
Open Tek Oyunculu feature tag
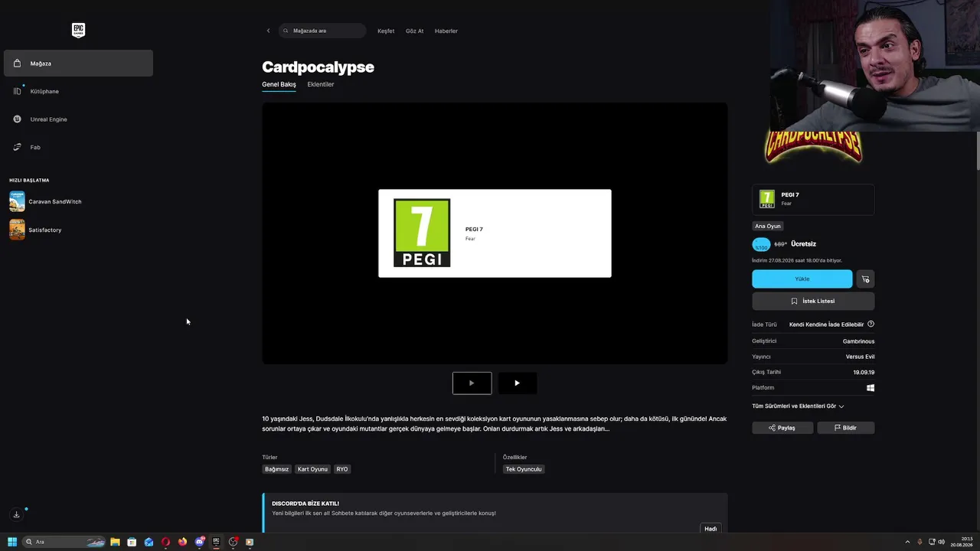[x=524, y=469]
